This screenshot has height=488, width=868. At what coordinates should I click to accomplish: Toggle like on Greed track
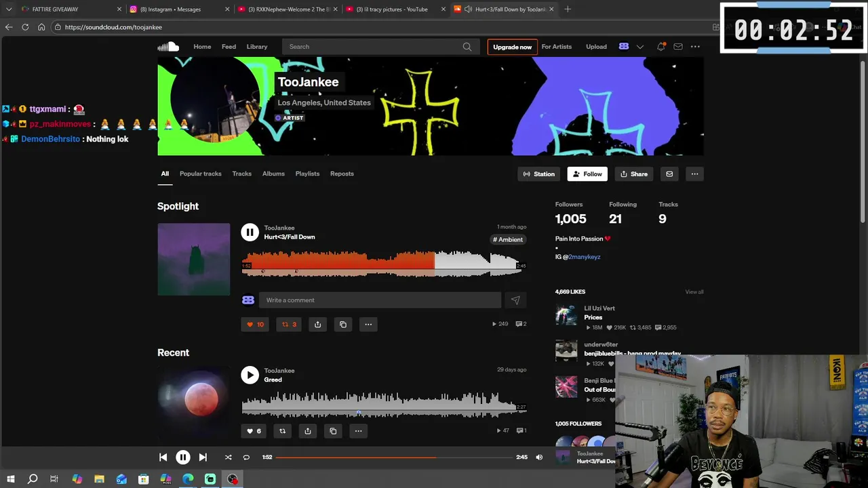point(254,431)
